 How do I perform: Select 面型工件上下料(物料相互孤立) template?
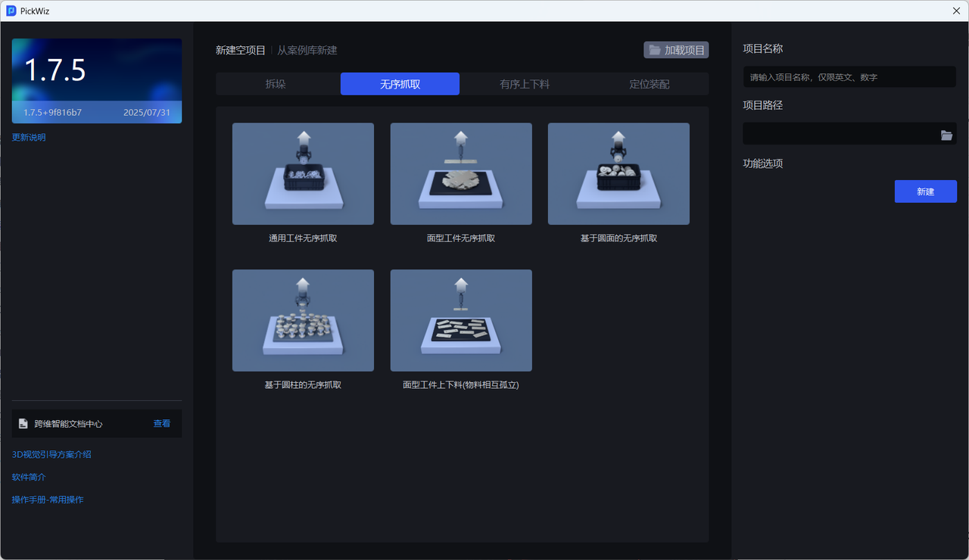(x=461, y=320)
